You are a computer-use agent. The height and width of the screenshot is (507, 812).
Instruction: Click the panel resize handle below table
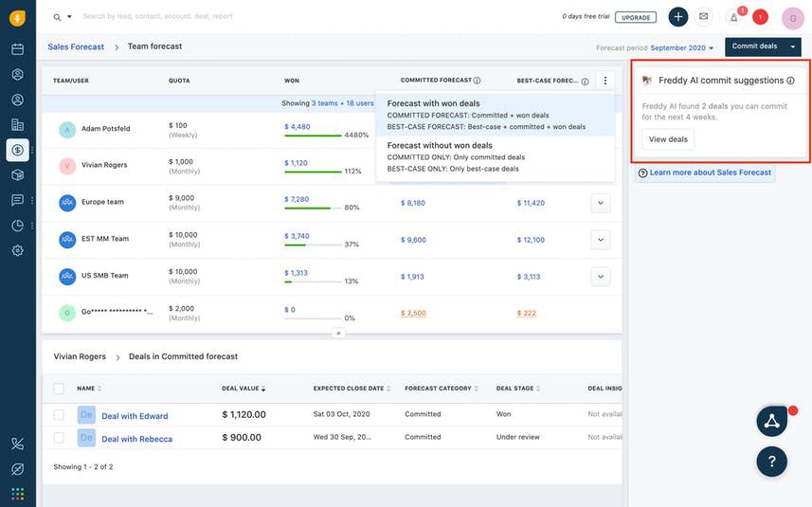coord(338,333)
